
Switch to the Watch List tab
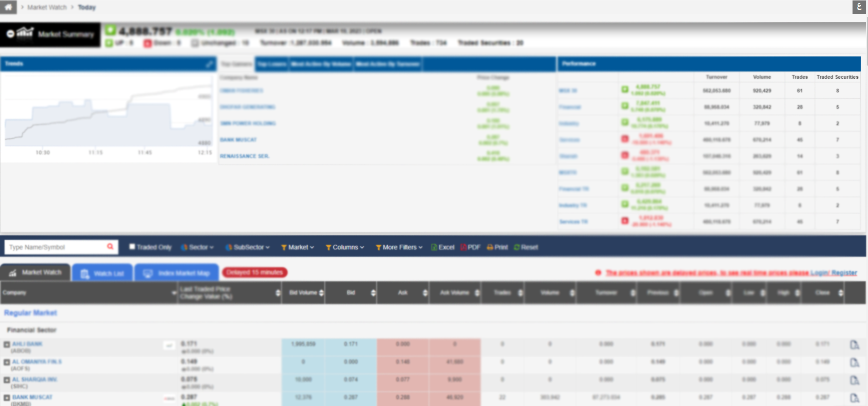pos(102,273)
